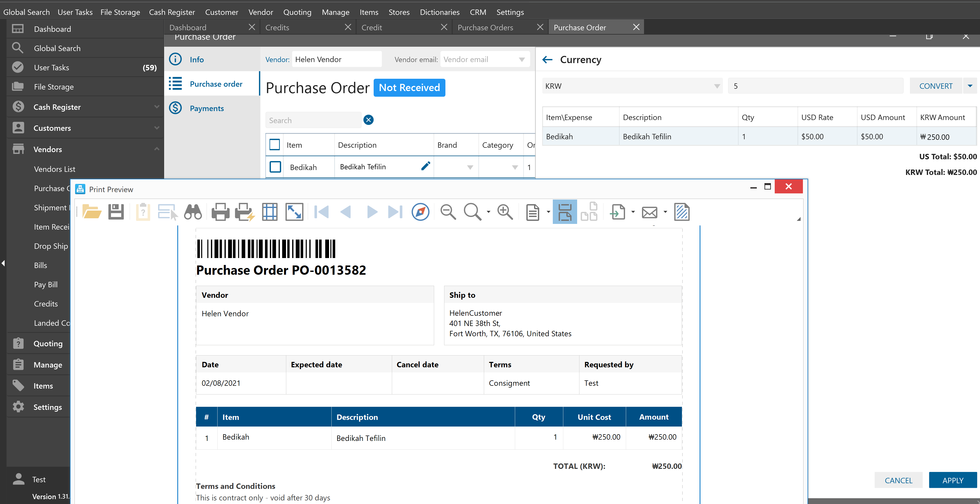Clear search with the blue X icon
The height and width of the screenshot is (504, 980).
tap(368, 120)
